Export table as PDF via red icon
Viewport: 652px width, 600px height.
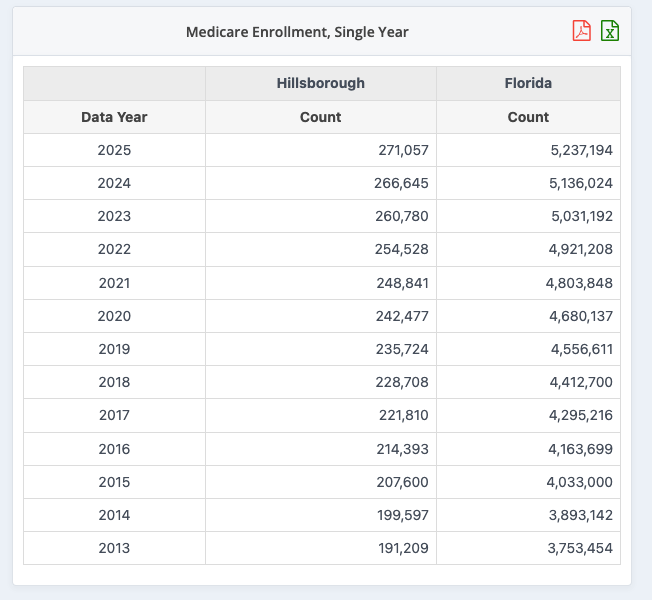(x=581, y=31)
